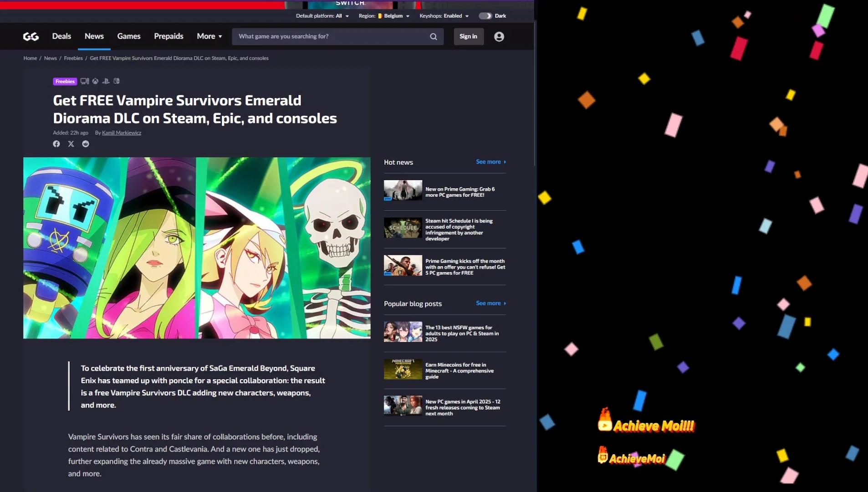Share article via Facebook icon
The height and width of the screenshot is (492, 868).
56,144
